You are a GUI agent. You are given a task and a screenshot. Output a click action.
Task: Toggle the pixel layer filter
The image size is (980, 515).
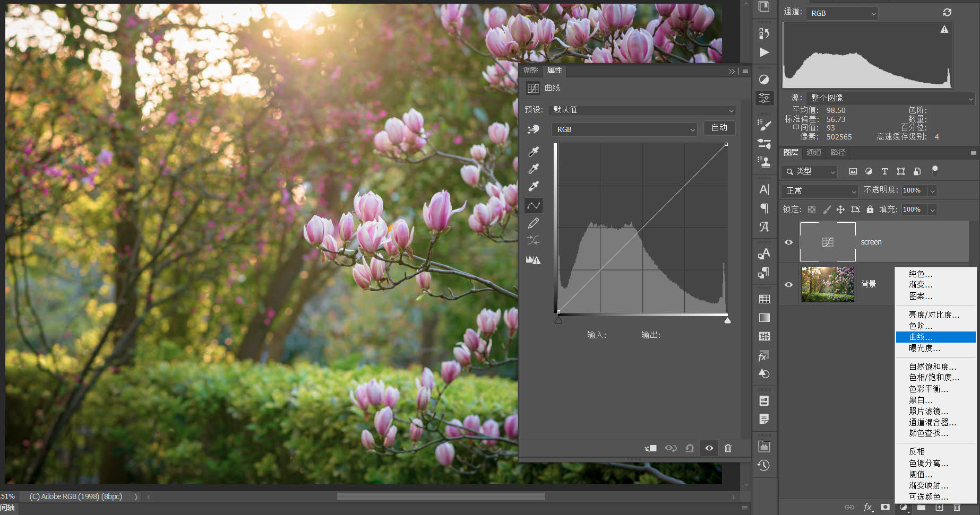click(x=853, y=171)
